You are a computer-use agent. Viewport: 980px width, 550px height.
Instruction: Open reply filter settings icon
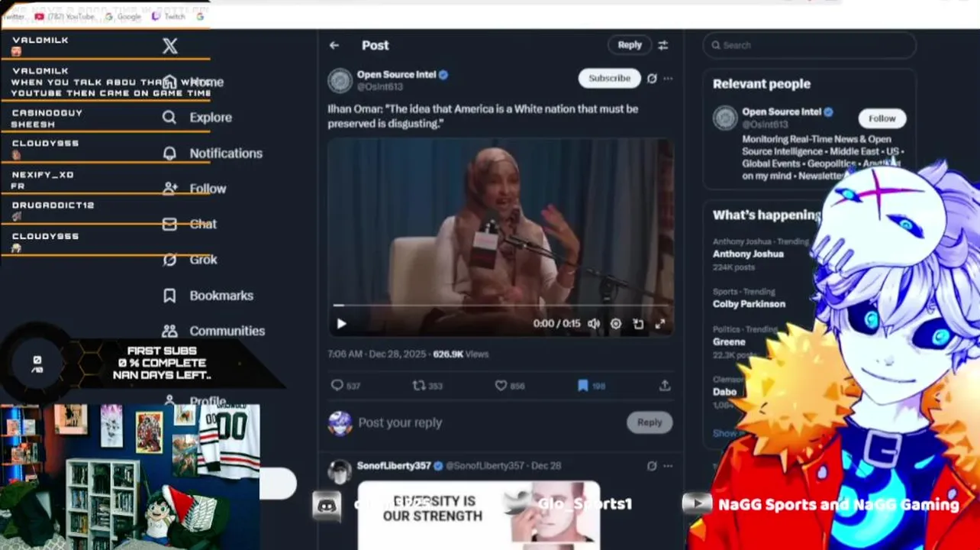[x=663, y=45]
